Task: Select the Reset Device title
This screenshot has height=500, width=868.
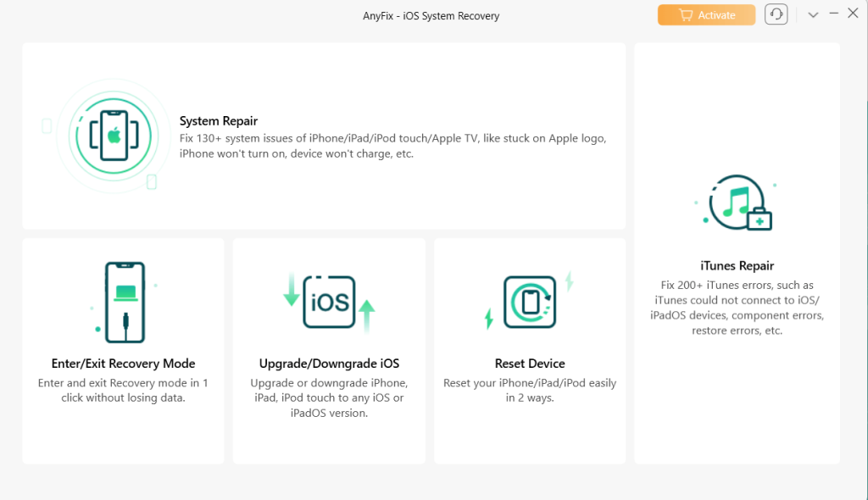Action: pyautogui.click(x=530, y=364)
